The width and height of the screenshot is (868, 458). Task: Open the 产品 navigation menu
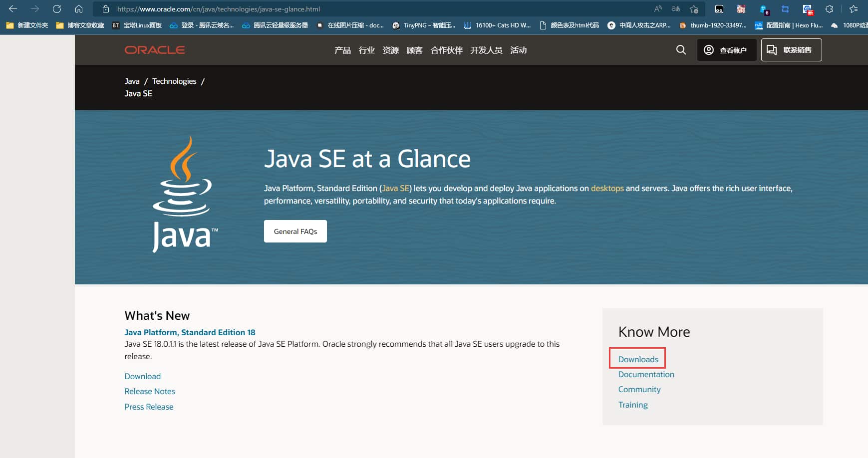342,50
